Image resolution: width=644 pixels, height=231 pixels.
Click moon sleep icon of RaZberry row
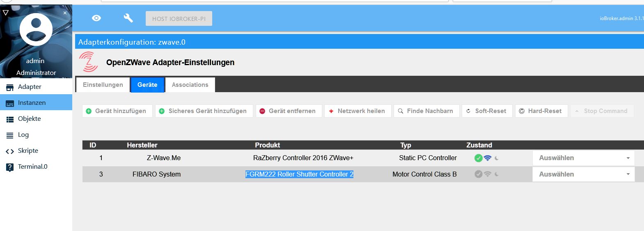point(497,158)
